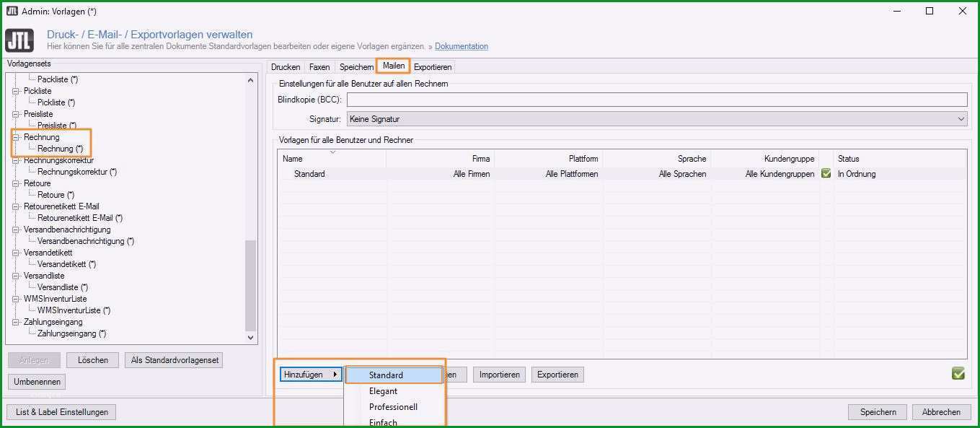The image size is (980, 428).
Task: Select the Standard row in the table
Action: coord(622,174)
